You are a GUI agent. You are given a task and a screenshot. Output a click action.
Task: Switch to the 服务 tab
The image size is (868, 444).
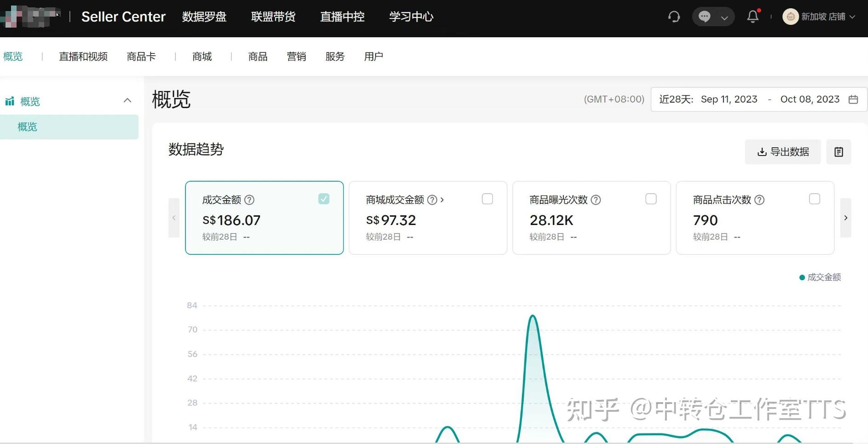[x=335, y=57]
